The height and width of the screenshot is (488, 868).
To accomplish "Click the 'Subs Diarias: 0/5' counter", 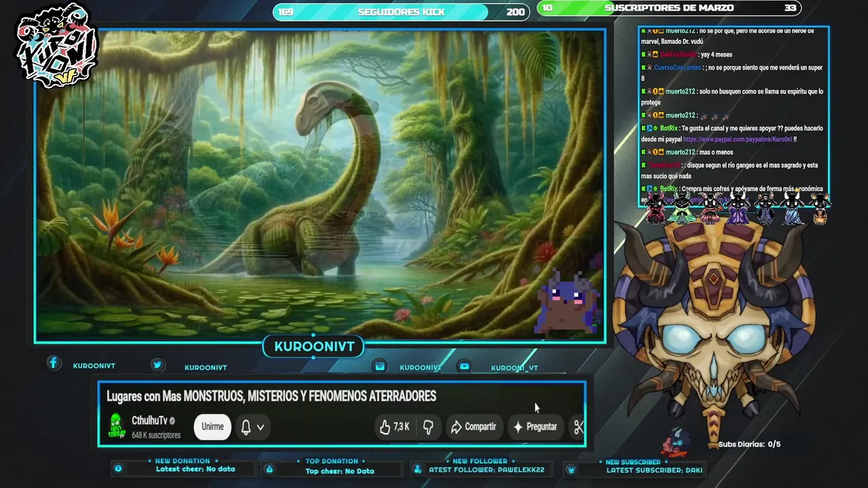I will coord(749,444).
